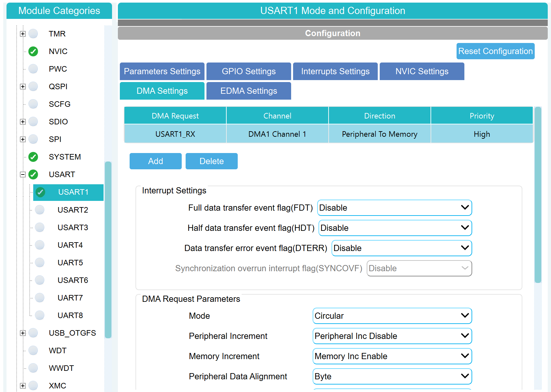The image size is (551, 392).
Task: Open the GPIO Settings tab
Action: click(x=249, y=71)
